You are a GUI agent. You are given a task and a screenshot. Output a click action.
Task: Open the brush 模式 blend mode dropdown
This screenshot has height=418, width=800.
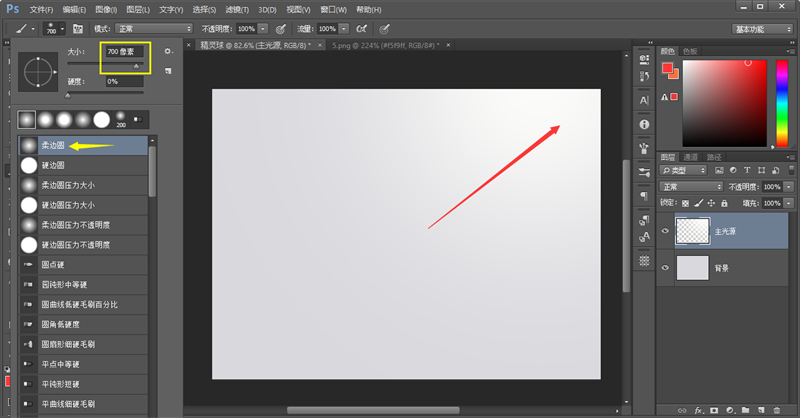(153, 29)
